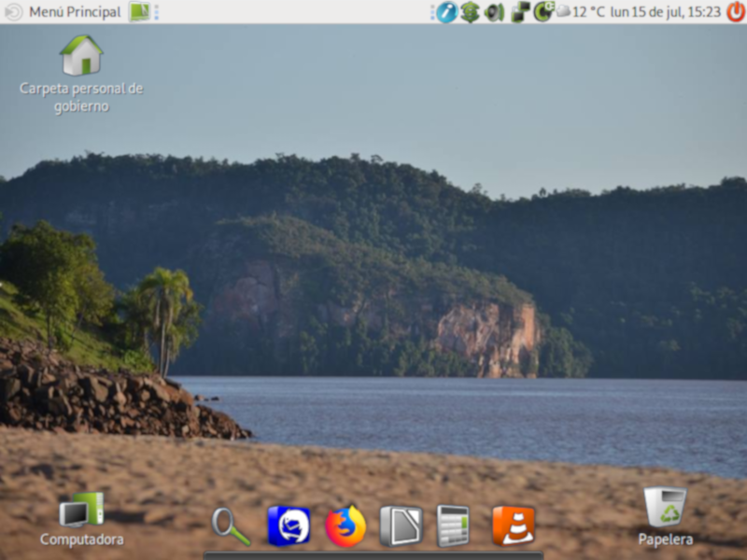This screenshot has width=747, height=560.
Task: Show weather details for 12 °C
Action: (x=581, y=12)
